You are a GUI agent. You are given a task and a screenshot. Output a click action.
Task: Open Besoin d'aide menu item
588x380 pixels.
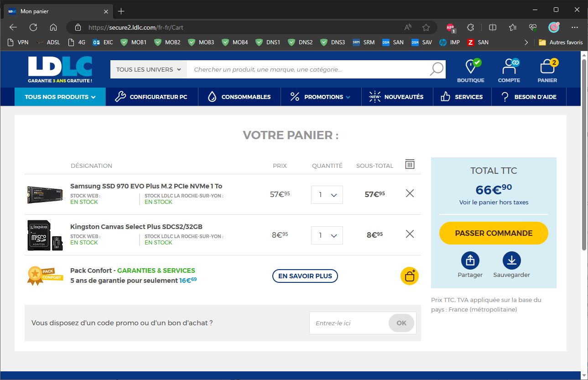(x=529, y=97)
